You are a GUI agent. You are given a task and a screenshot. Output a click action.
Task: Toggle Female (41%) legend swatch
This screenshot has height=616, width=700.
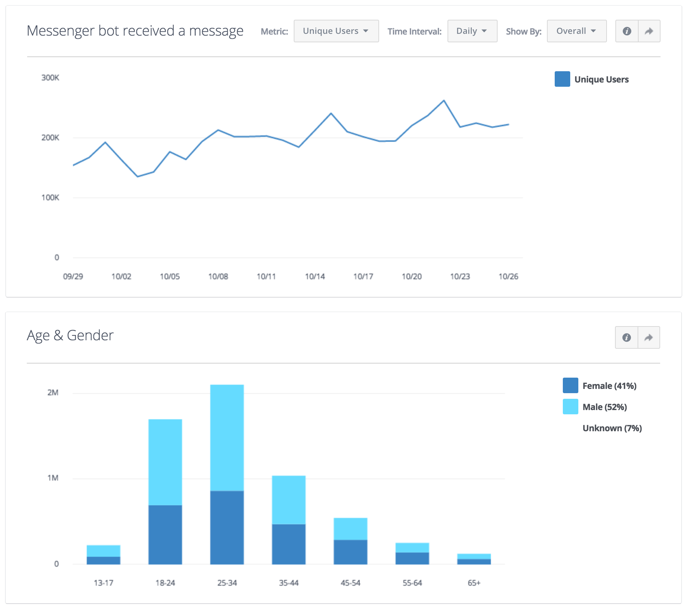(570, 385)
